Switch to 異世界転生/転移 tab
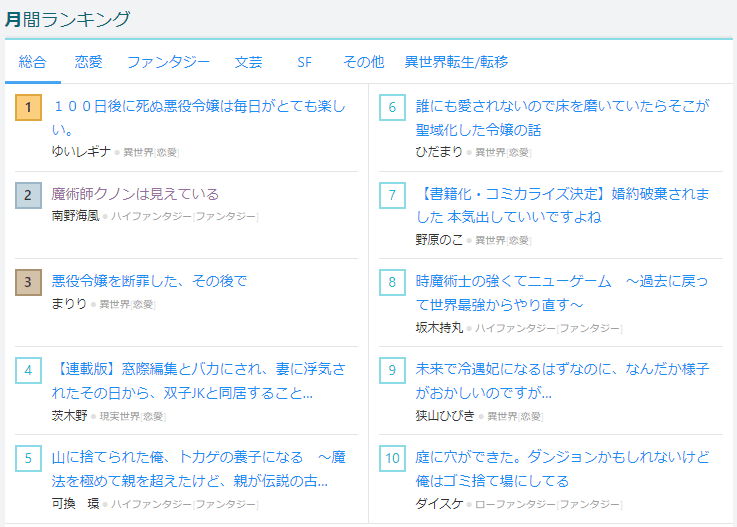This screenshot has height=527, width=737. pos(456,62)
